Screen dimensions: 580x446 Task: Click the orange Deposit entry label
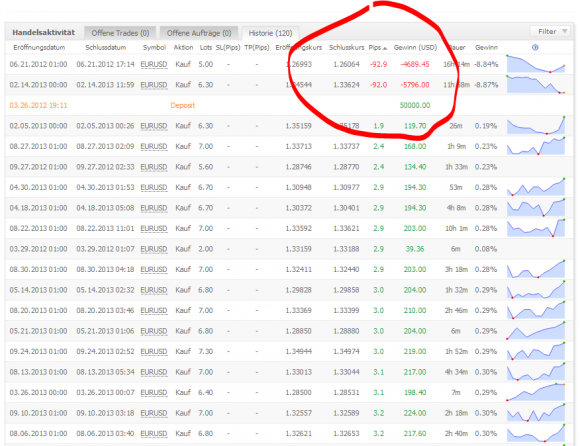click(183, 105)
